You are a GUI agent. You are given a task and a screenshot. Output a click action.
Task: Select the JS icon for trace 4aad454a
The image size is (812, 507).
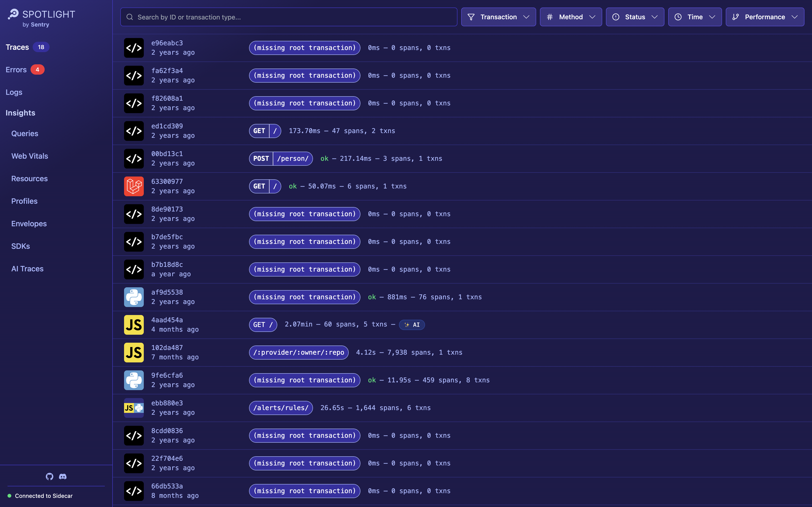coord(133,324)
